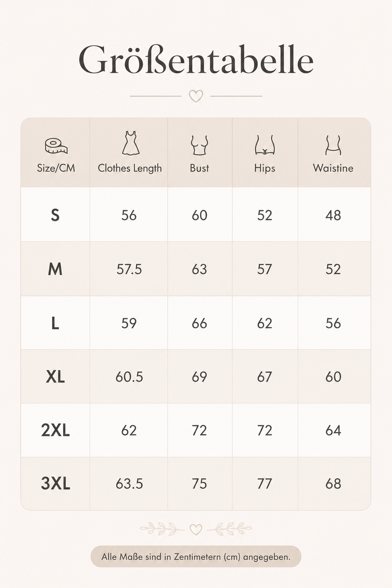Click the 57.5 clothes length value
The image size is (392, 588).
click(x=129, y=269)
